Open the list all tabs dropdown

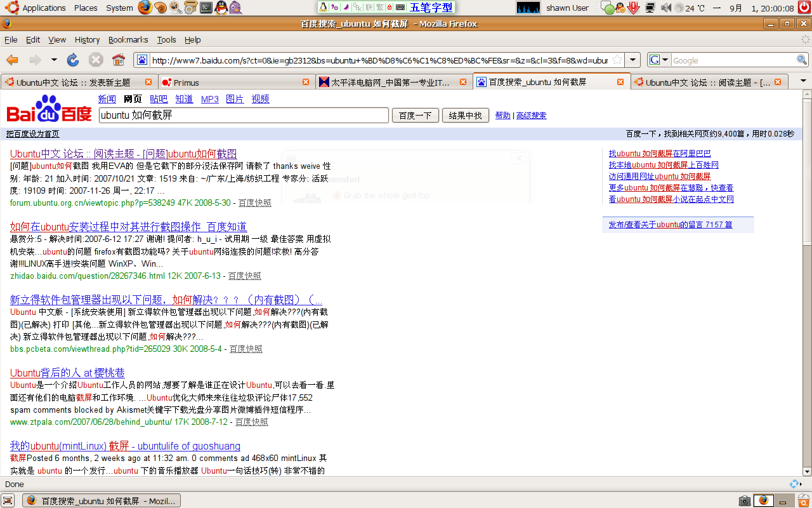[803, 81]
